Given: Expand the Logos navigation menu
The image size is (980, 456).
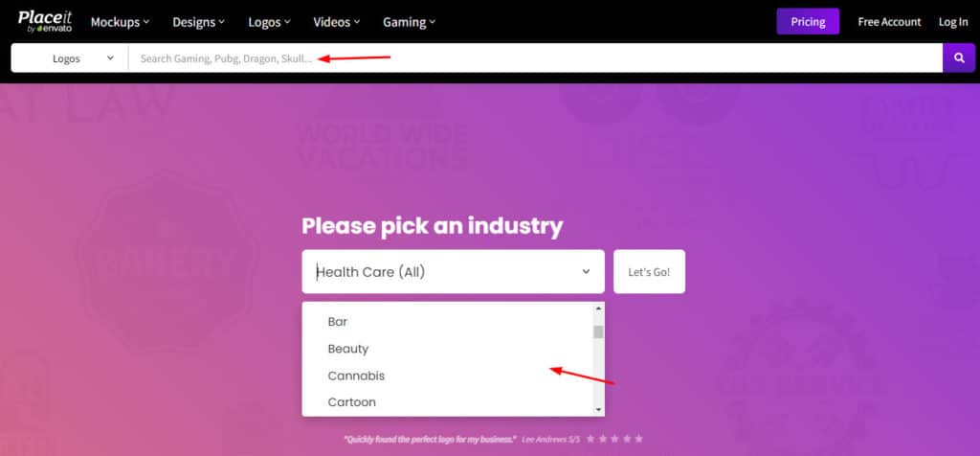Looking at the screenshot, I should click(x=270, y=22).
